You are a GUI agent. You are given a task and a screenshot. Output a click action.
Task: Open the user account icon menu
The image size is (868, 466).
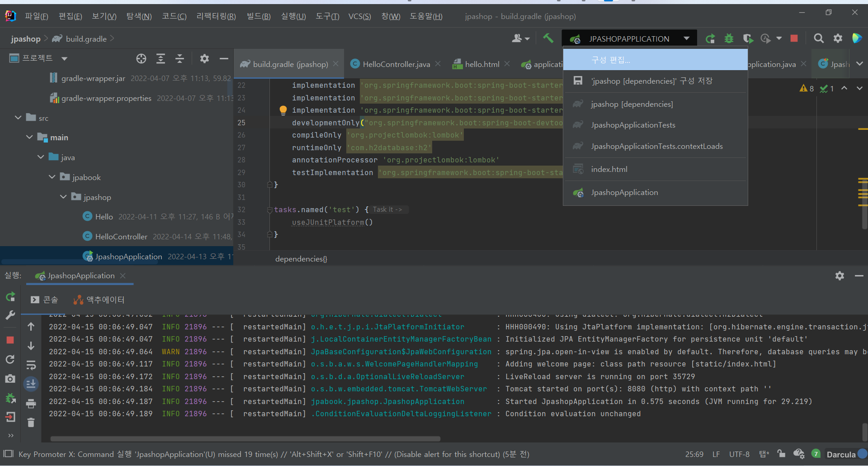tap(520, 38)
